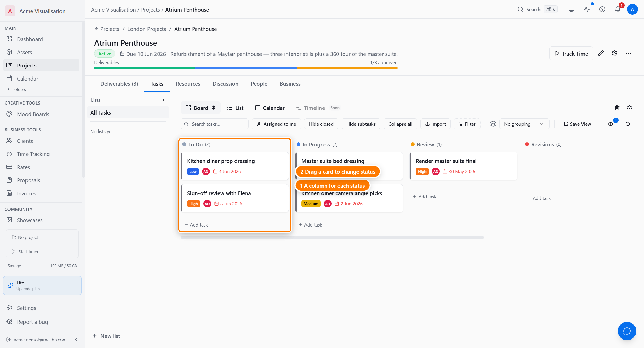Add task in Revisions column
Screen dimensions: 644x348
coord(539,198)
